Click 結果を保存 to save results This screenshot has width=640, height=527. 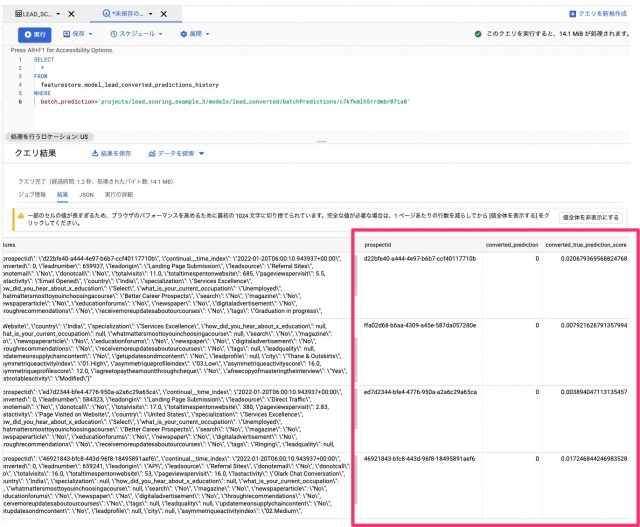coord(111,153)
